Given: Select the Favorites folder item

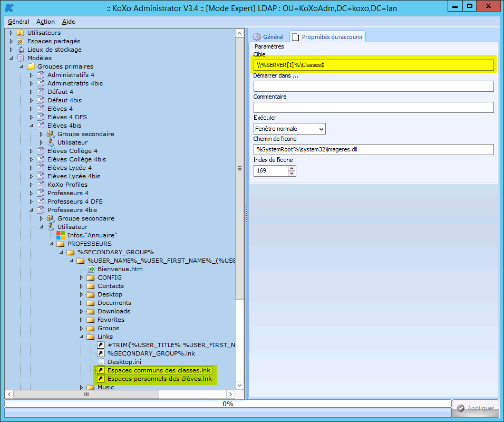Looking at the screenshot, I should point(111,320).
